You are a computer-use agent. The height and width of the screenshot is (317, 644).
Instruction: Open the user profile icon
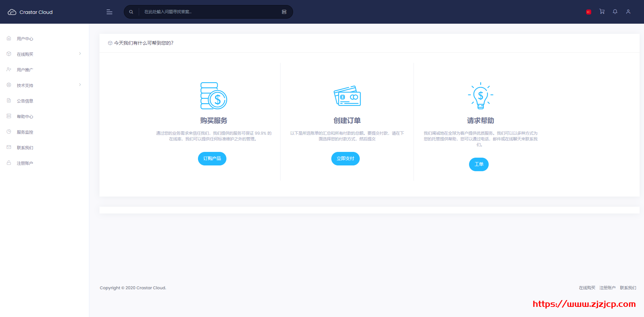click(628, 12)
